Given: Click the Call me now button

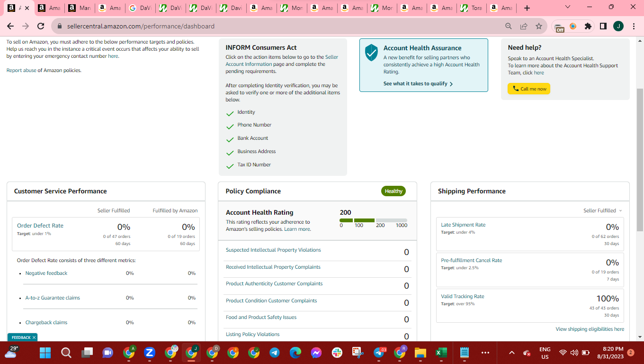Looking at the screenshot, I should (x=529, y=89).
